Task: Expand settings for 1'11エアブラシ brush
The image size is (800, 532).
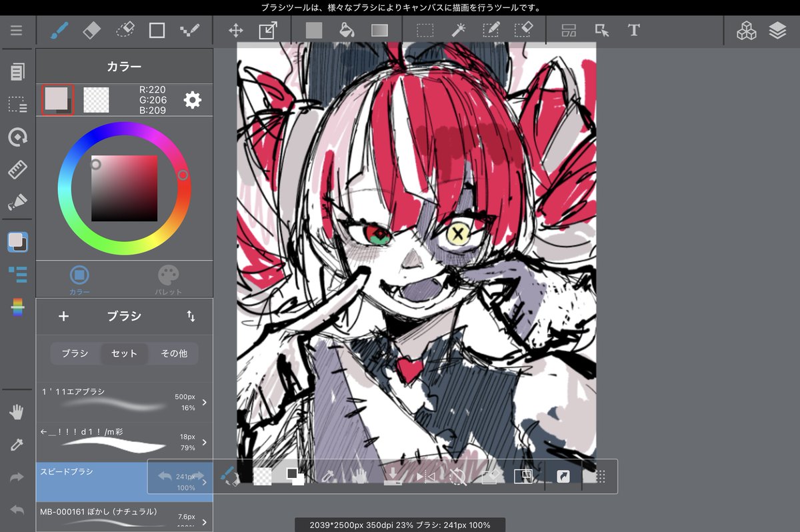Action: point(204,402)
